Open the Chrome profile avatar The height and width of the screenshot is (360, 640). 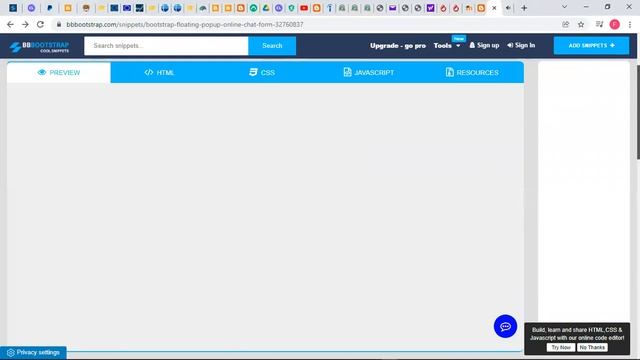(x=615, y=24)
